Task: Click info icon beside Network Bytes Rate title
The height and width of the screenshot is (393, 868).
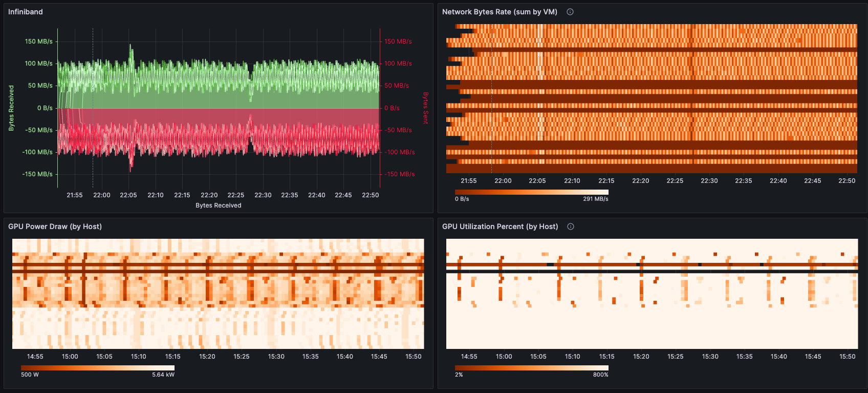Action: point(570,12)
